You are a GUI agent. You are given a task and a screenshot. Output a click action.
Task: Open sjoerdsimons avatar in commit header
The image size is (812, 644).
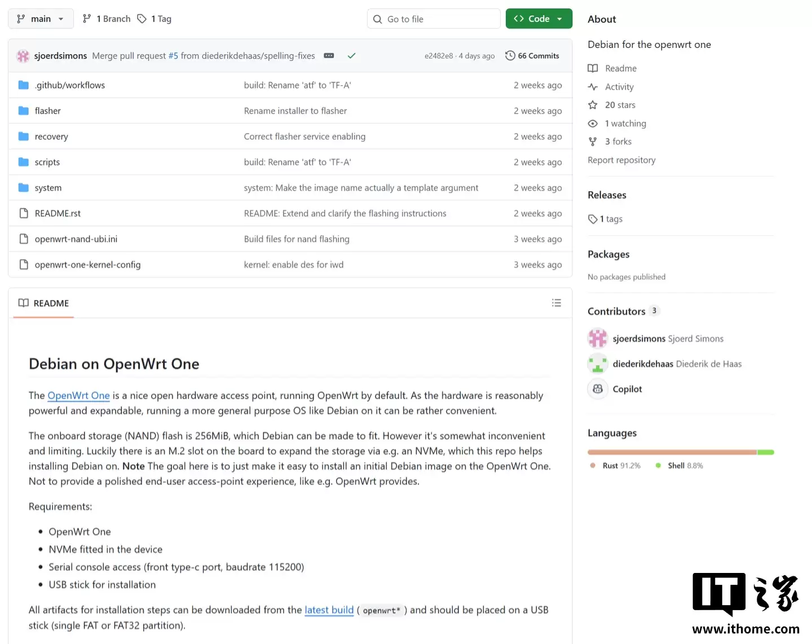tap(23, 56)
